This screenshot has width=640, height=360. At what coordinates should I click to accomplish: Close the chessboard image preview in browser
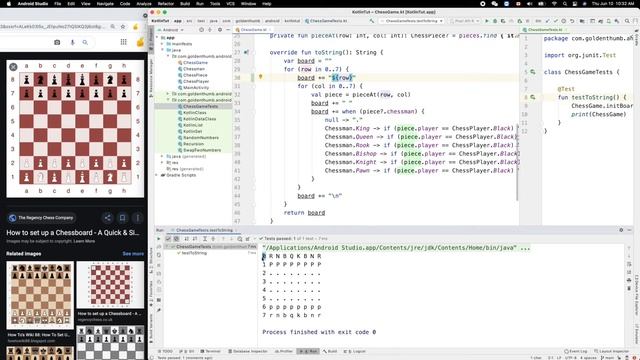[13, 67]
